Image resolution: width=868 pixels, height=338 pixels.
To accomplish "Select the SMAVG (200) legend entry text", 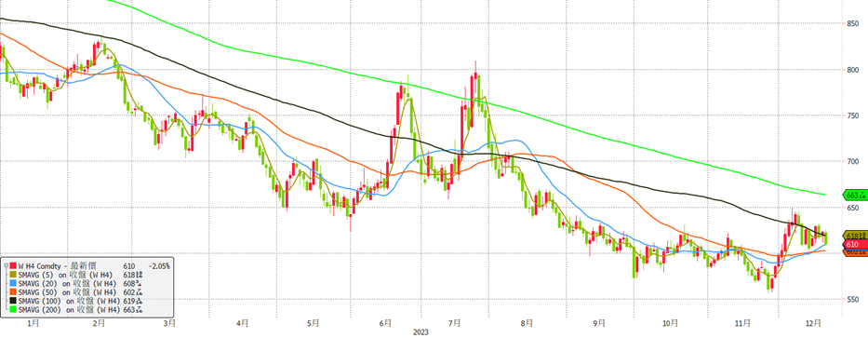I will click(x=69, y=310).
